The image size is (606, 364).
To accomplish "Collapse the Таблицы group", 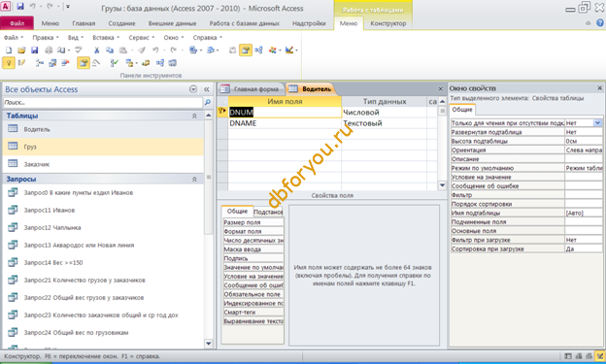I will coord(194,116).
